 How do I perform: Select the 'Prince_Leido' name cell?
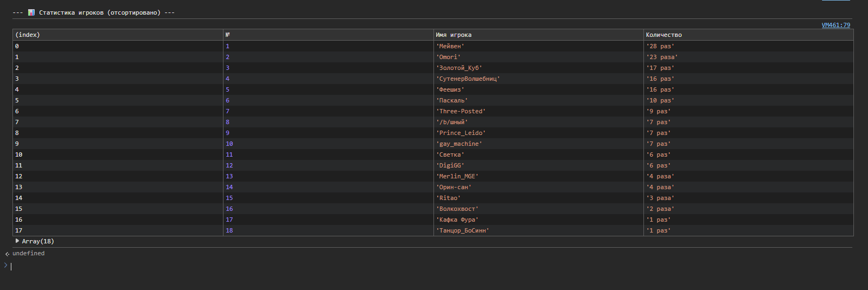461,133
